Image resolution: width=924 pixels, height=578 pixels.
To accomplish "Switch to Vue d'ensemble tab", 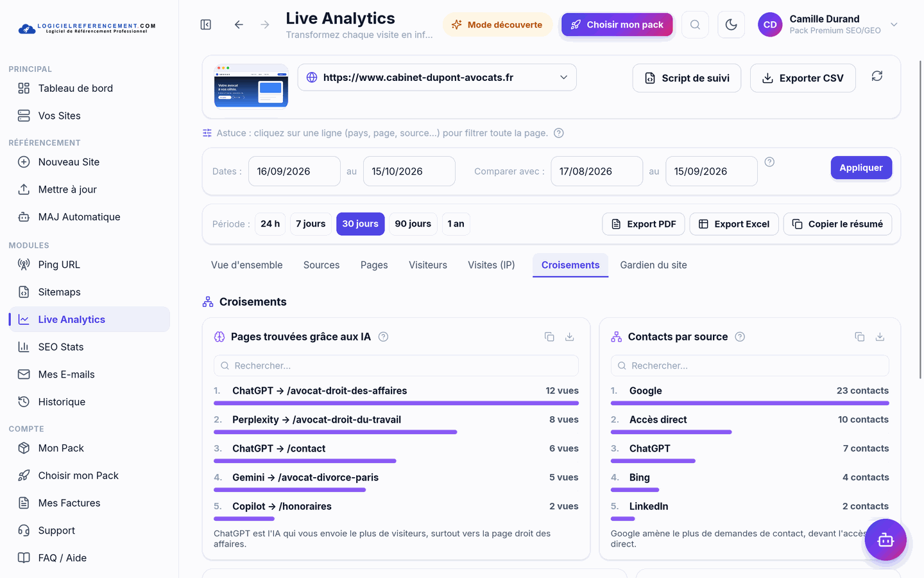I will point(247,265).
